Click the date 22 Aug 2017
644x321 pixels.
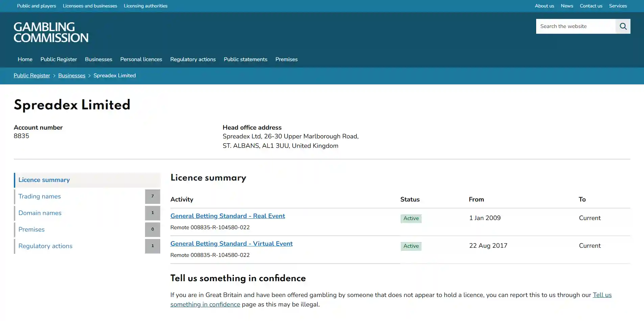click(488, 246)
